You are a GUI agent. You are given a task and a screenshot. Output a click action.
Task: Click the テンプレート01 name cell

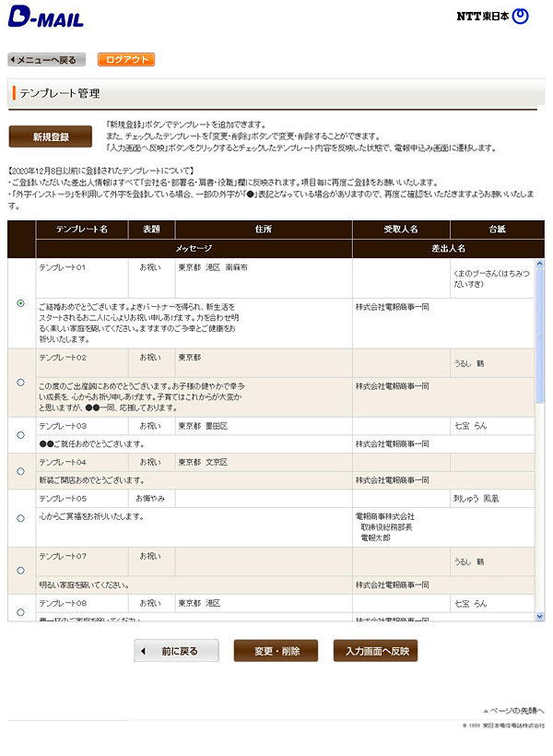82,278
